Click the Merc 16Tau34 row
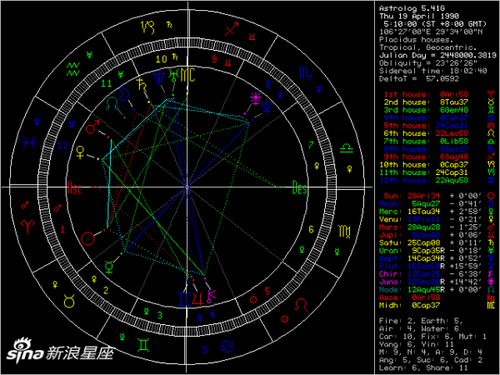Viewport: 500px width, 375px height. click(x=437, y=212)
